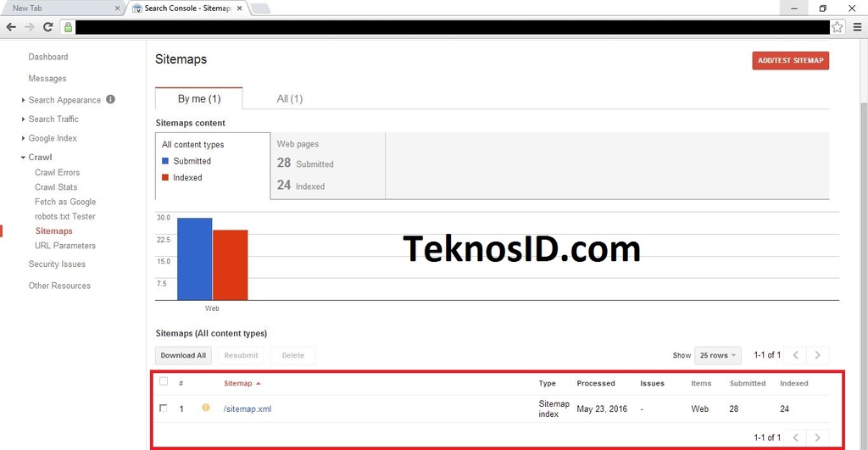Go back with browser back arrow
The image size is (868, 450).
tap(11, 26)
